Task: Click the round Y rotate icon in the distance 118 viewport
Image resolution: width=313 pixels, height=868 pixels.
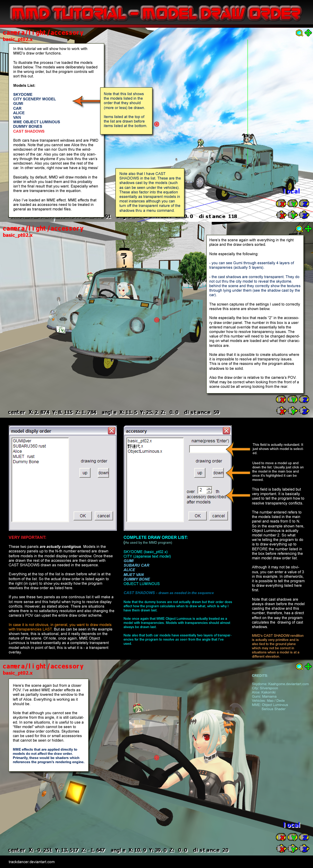Action: tap(293, 204)
